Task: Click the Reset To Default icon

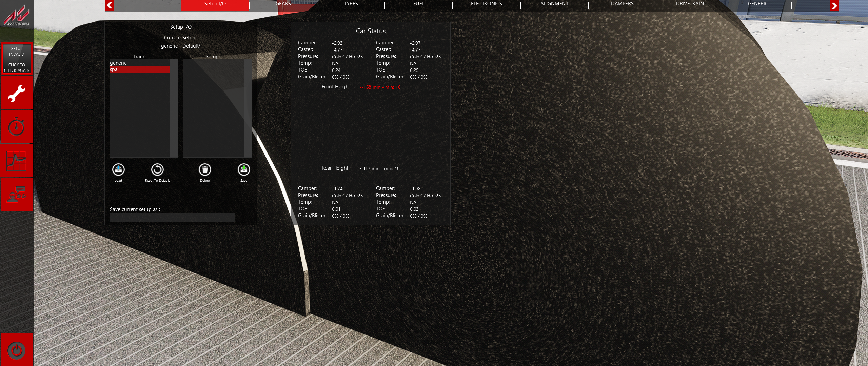Action: click(157, 170)
